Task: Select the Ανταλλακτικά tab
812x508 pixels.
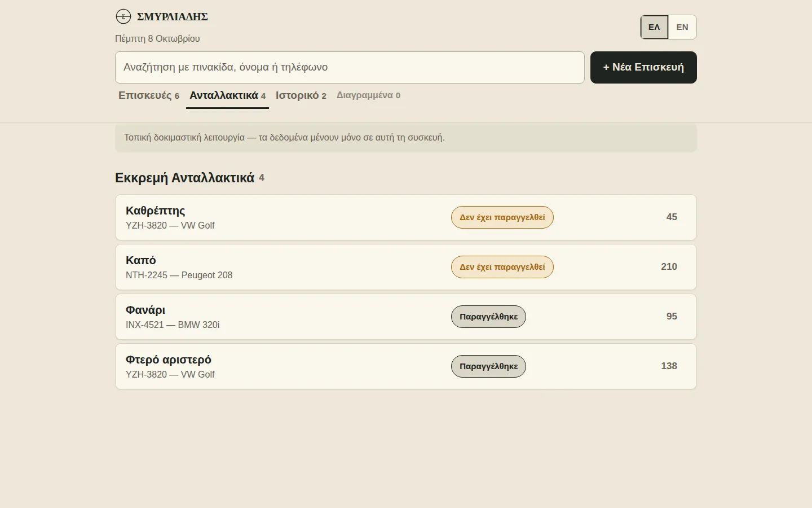Action: point(227,95)
